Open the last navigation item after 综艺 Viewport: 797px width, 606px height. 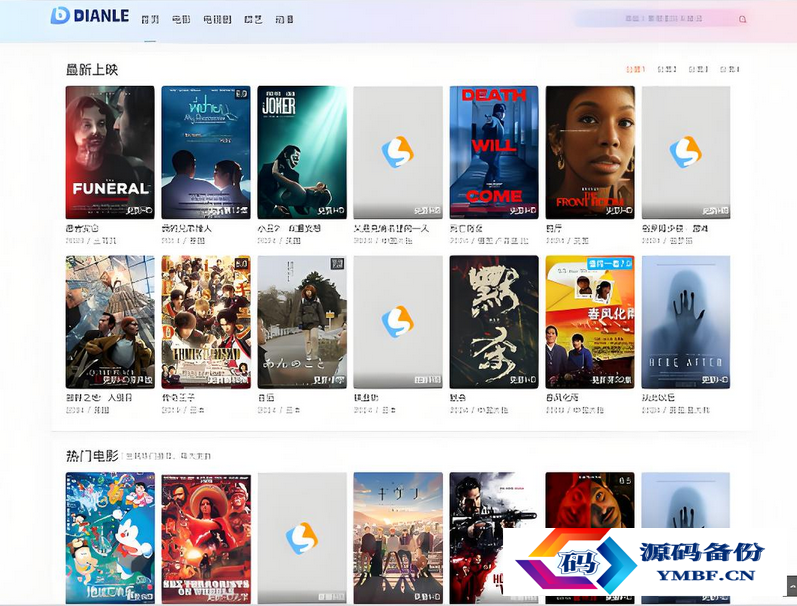pyautogui.click(x=284, y=19)
